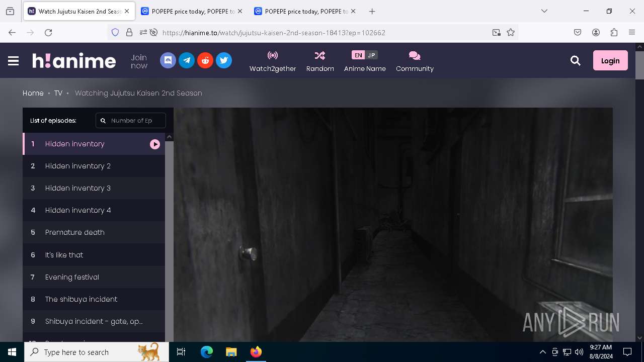Focus the Number of Ep search field
The image size is (644, 362).
[x=131, y=121]
